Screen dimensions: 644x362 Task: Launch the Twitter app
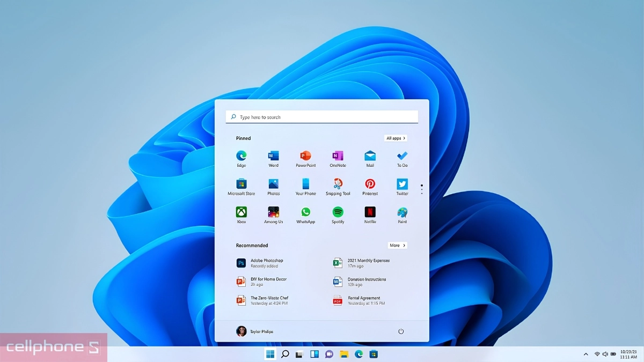(402, 187)
